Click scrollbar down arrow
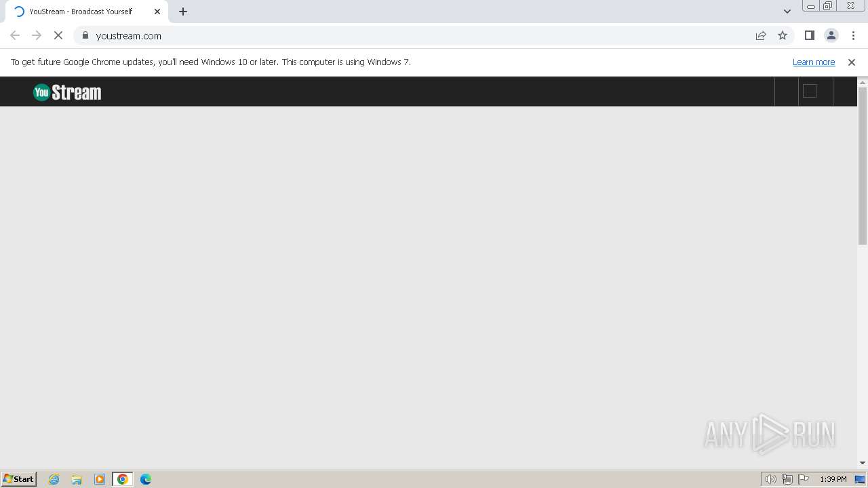This screenshot has width=868, height=488. point(863,463)
